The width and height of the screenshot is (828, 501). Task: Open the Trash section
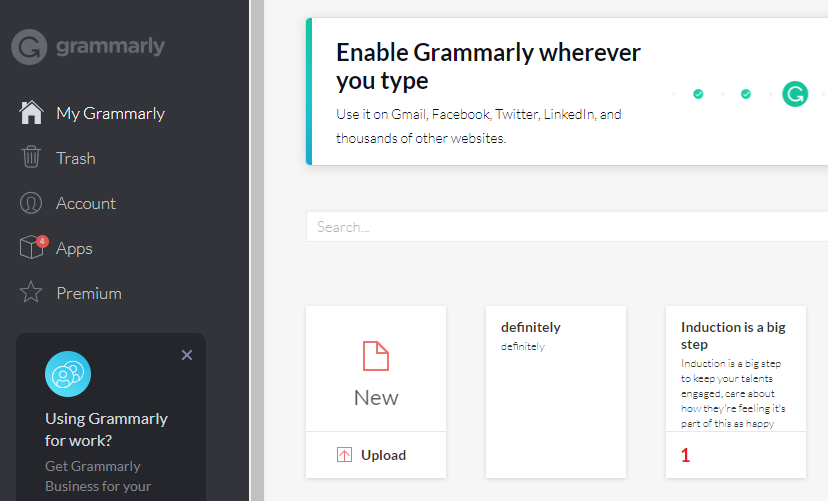tap(76, 158)
